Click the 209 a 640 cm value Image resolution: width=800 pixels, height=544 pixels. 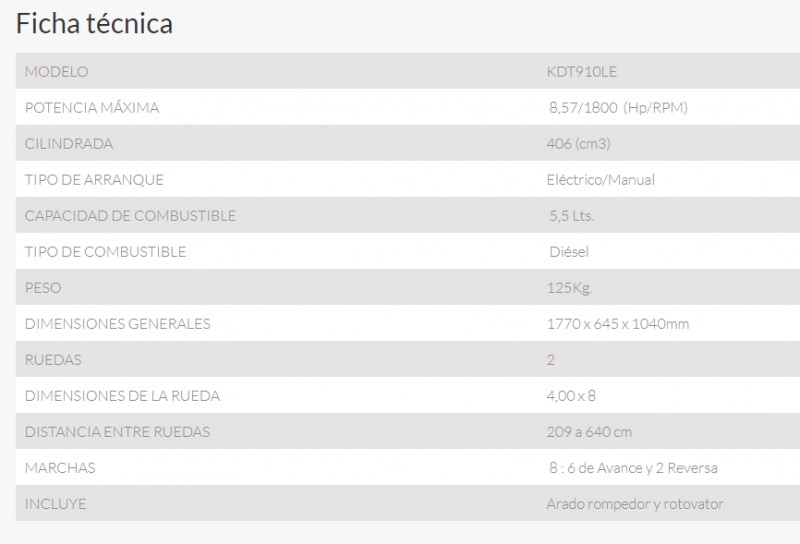(x=589, y=432)
